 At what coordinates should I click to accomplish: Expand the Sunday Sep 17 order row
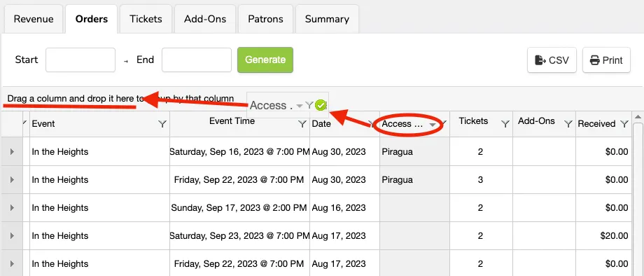coord(12,208)
